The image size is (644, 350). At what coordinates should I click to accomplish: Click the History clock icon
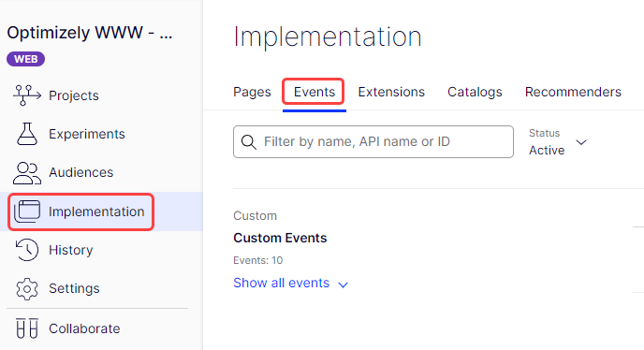[27, 250]
